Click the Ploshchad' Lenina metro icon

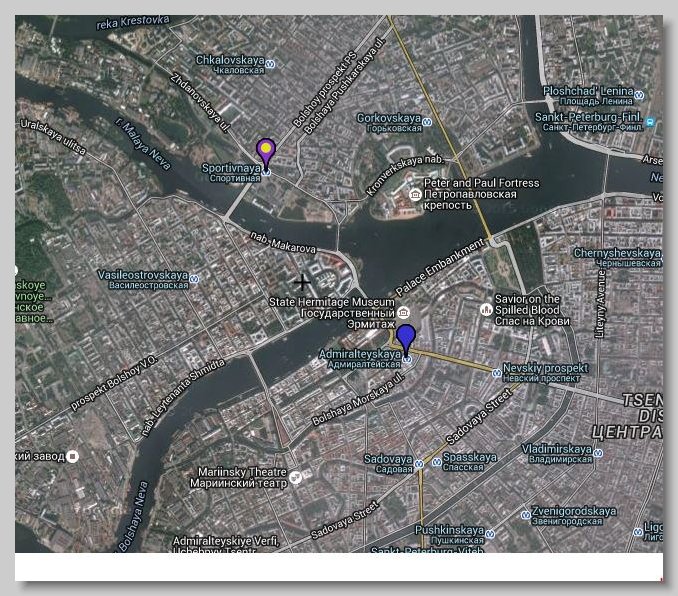640,95
